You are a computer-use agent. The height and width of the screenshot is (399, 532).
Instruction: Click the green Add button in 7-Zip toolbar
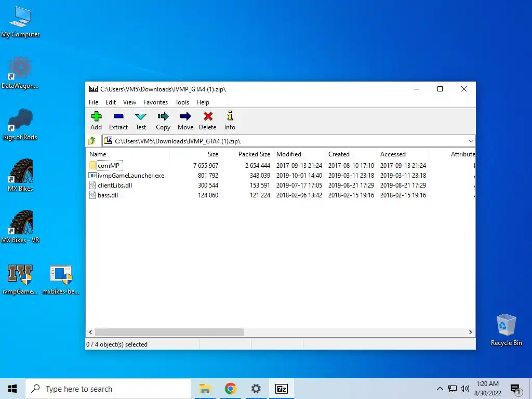(x=96, y=121)
